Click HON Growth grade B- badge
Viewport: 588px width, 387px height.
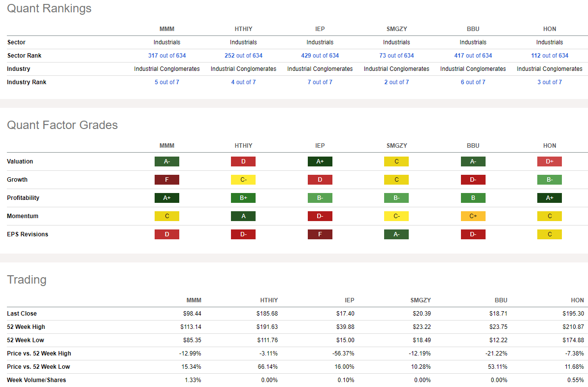pos(550,180)
